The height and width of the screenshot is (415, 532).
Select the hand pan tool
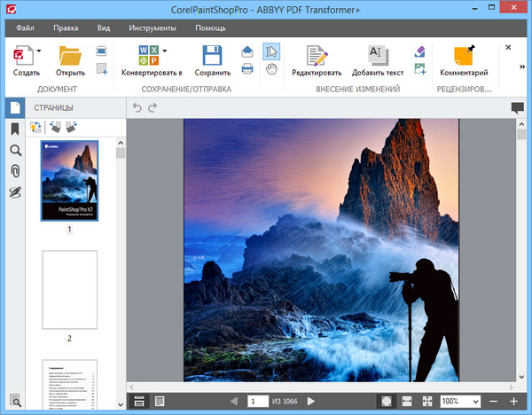[272, 69]
